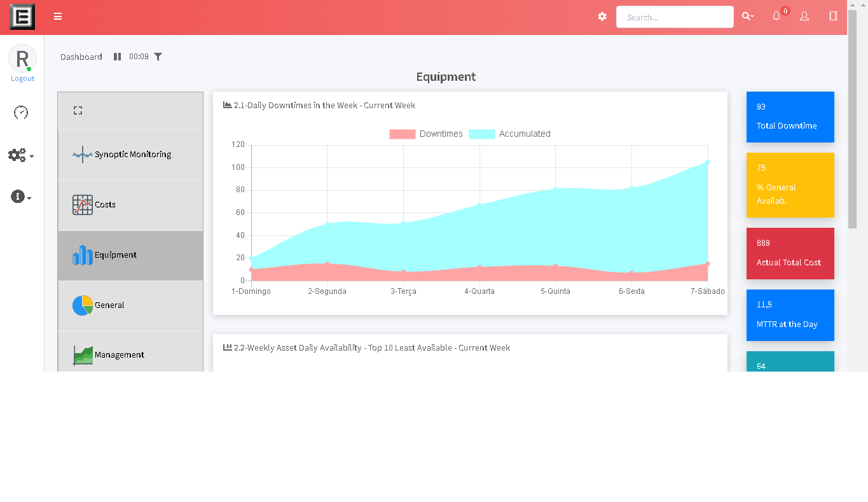Open the dashboard filter funnel
The width and height of the screenshot is (868, 502).
click(158, 57)
